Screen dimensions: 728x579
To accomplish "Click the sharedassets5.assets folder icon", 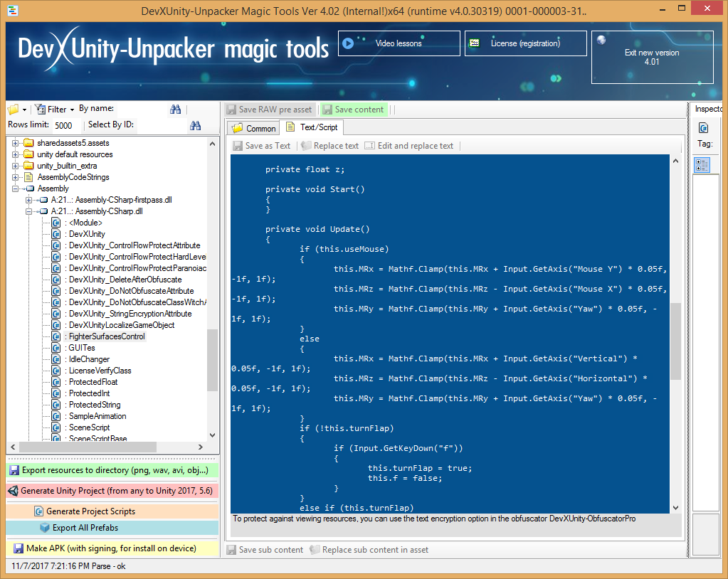I will coord(28,142).
